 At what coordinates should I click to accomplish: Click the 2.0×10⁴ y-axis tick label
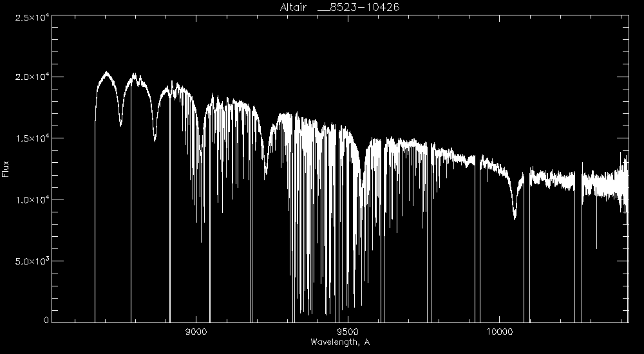31,77
